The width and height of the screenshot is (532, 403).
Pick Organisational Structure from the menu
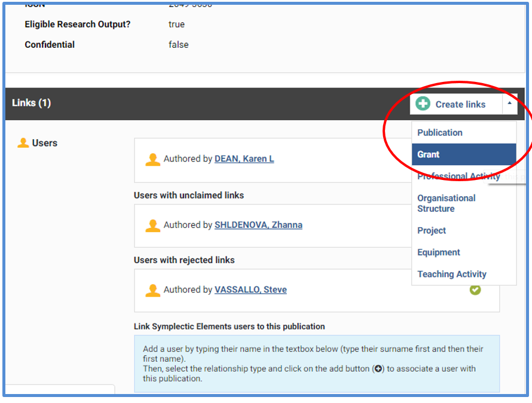pos(447,203)
